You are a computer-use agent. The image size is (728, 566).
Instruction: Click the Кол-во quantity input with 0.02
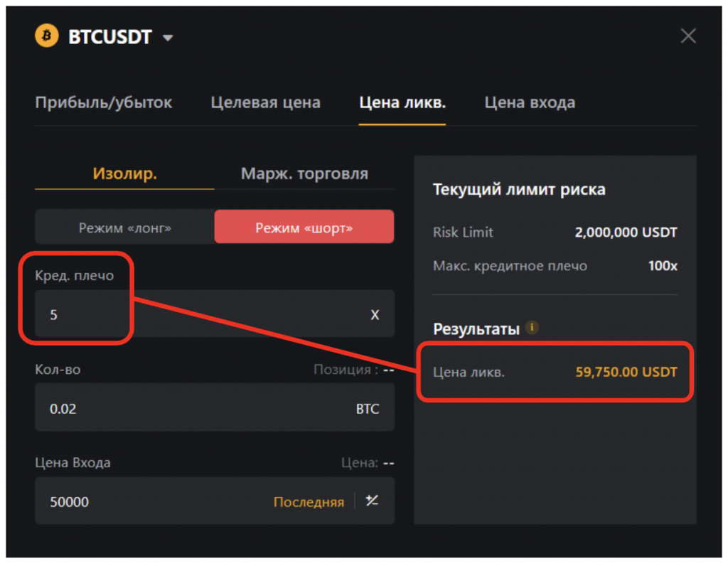[x=215, y=407]
